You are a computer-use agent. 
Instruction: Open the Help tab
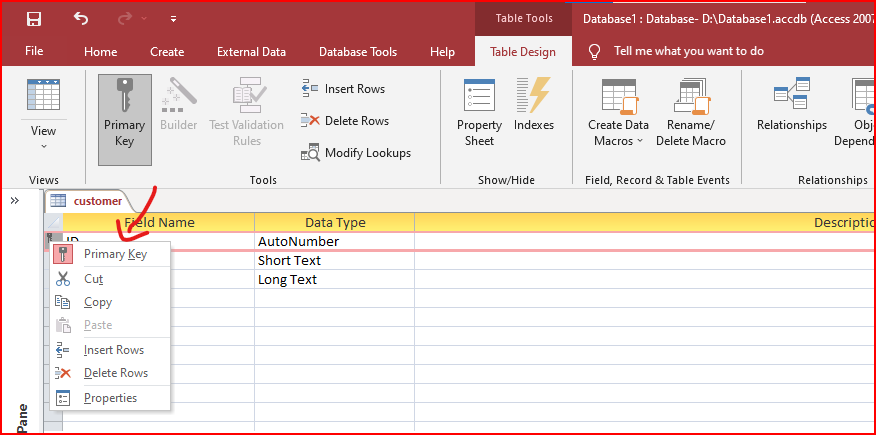pos(442,52)
